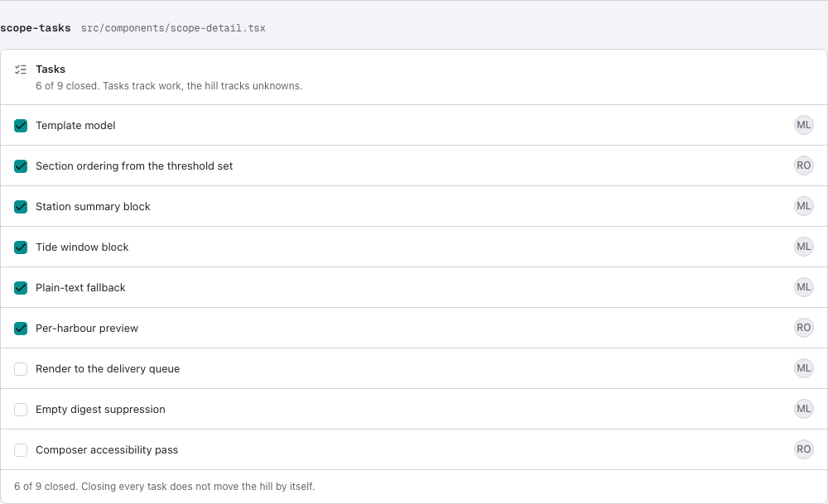This screenshot has width=828, height=504.
Task: Uncheck the Template model task
Action: [21, 126]
